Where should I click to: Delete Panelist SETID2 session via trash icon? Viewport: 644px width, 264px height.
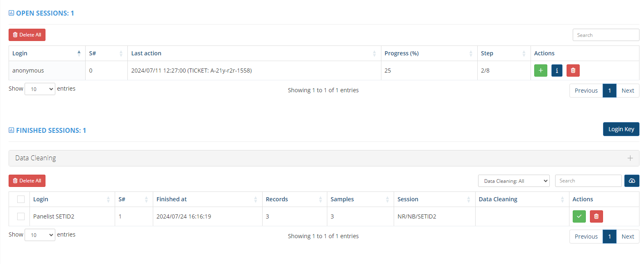tap(596, 216)
